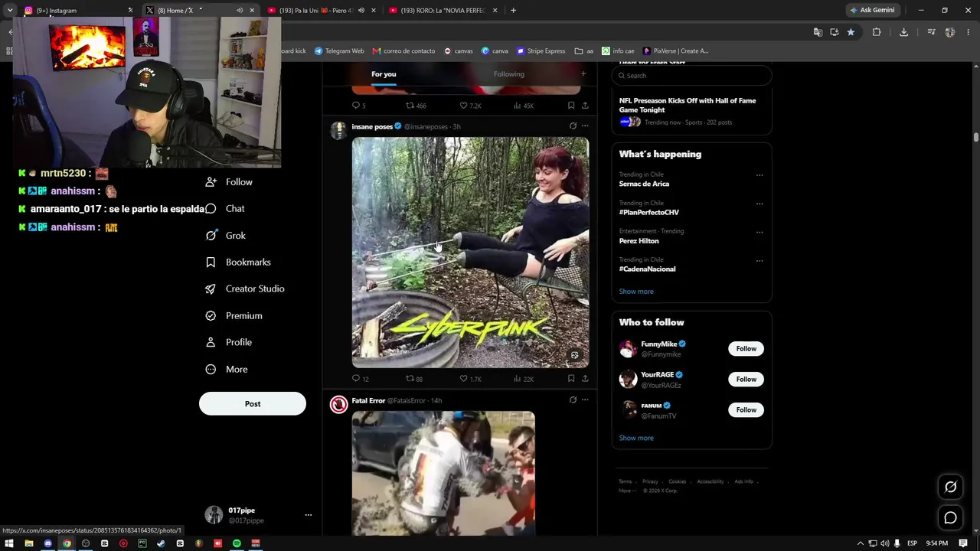Switch to the Following timeline tab

(x=509, y=74)
